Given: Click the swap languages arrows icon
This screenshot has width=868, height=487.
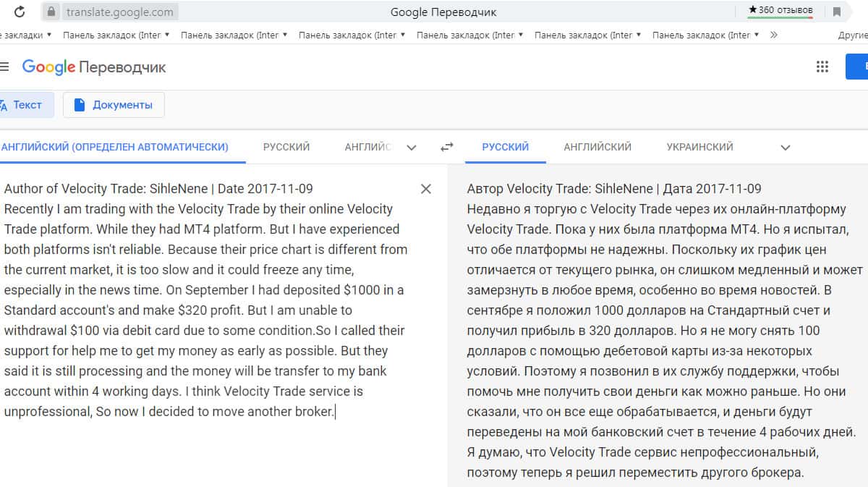Looking at the screenshot, I should pyautogui.click(x=447, y=147).
